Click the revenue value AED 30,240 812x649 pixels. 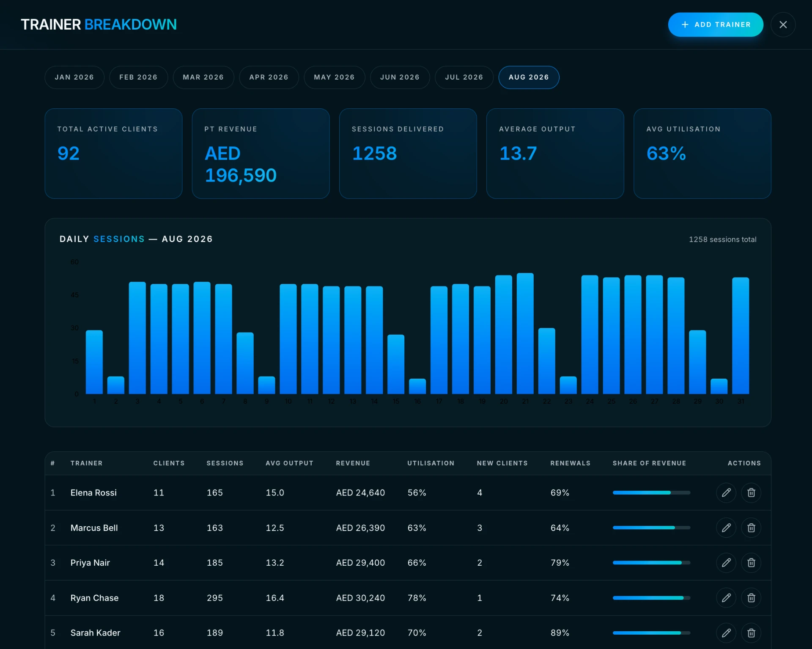[x=360, y=598]
